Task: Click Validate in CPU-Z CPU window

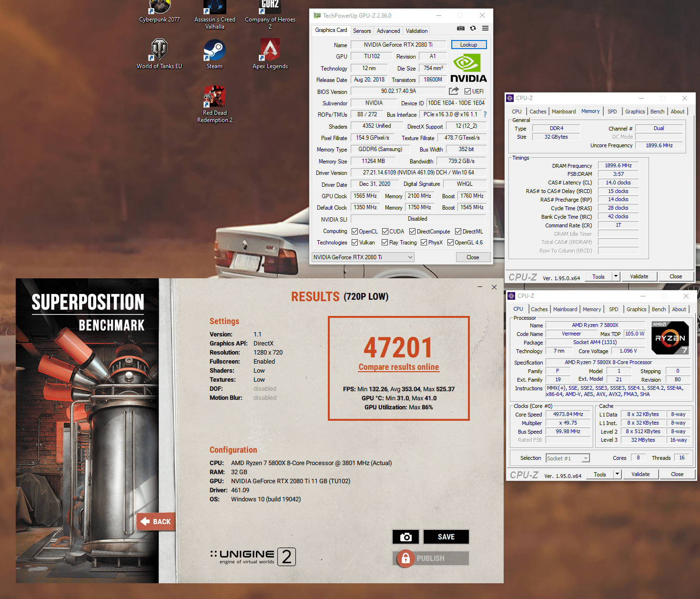Action: pos(640,474)
